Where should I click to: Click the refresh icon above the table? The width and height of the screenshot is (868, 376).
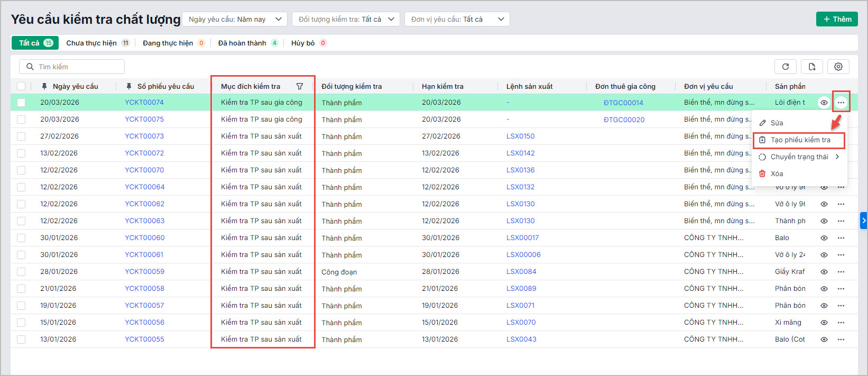point(785,67)
